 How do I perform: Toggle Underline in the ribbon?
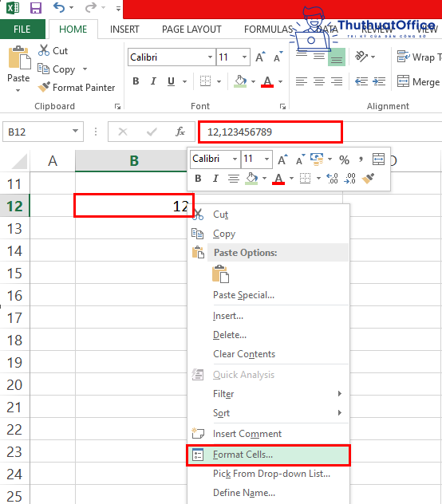click(x=172, y=81)
